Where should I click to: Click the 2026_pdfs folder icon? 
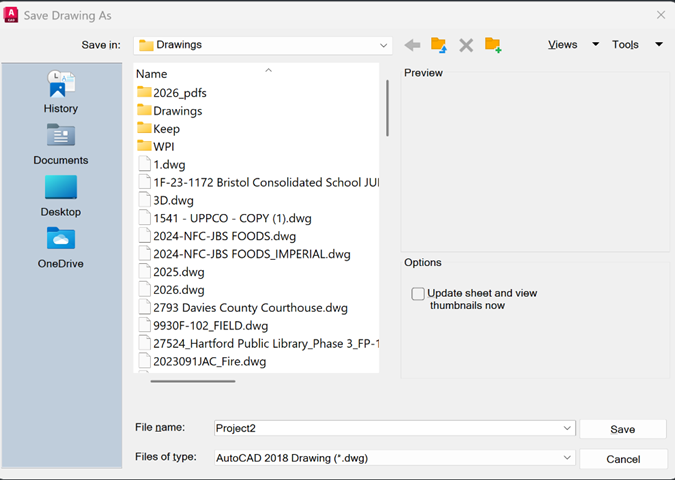click(x=144, y=92)
